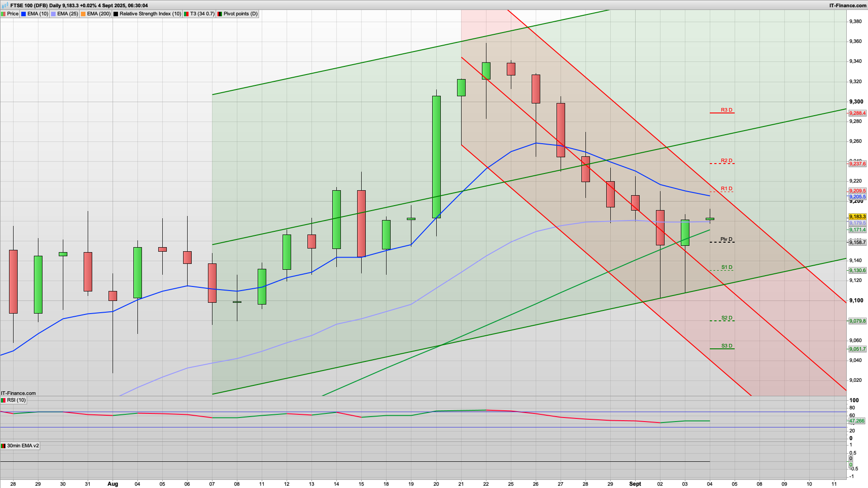The width and height of the screenshot is (868, 488).
Task: Click the orange EMA (200) legend swatch
Action: [83, 14]
